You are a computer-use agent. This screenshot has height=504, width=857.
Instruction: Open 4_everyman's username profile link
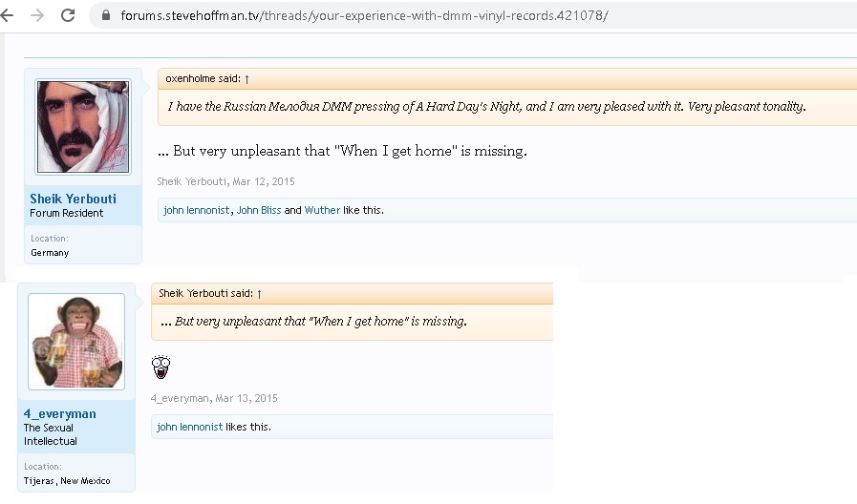59,414
